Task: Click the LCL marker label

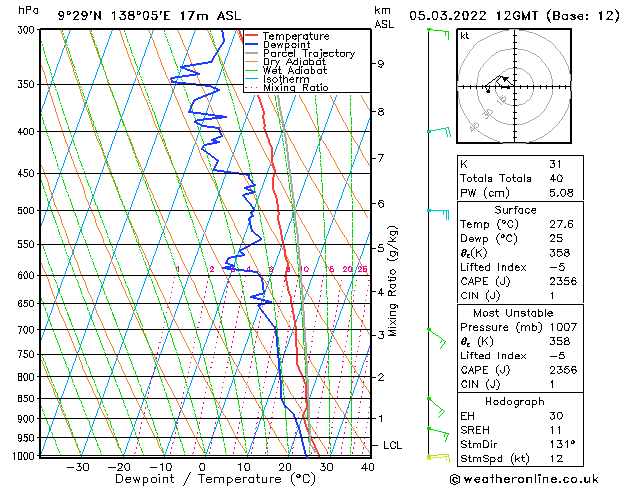Action: pyautogui.click(x=392, y=445)
